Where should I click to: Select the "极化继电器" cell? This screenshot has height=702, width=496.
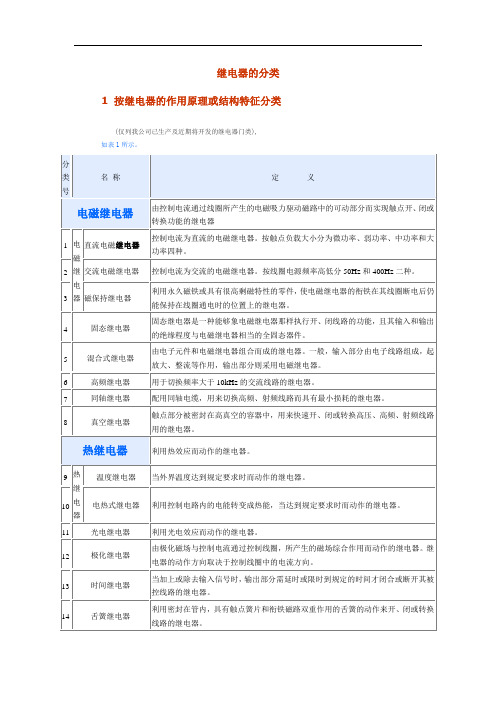tap(111, 555)
